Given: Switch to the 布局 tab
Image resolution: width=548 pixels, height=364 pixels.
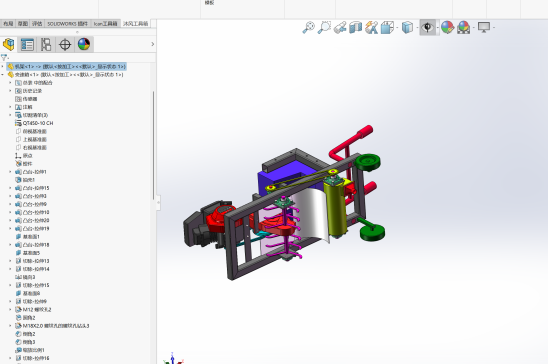Looking at the screenshot, I should [x=8, y=24].
